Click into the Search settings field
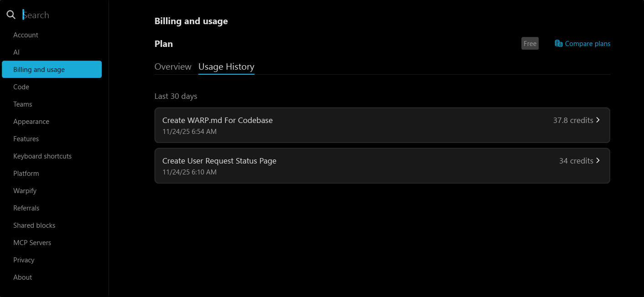This screenshot has width=644, height=297. coord(59,15)
